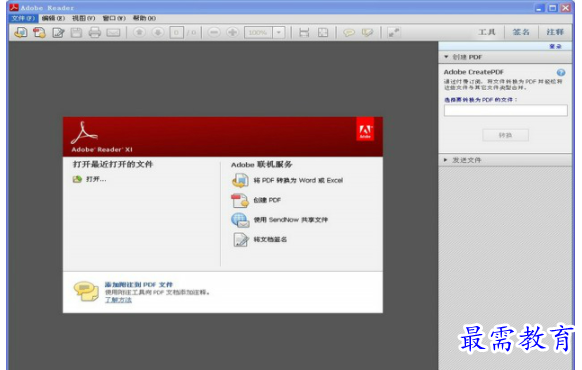Screen dimensions: 582x370
Task: Open the zoom percentage dropdown arrow
Action: click(x=279, y=33)
